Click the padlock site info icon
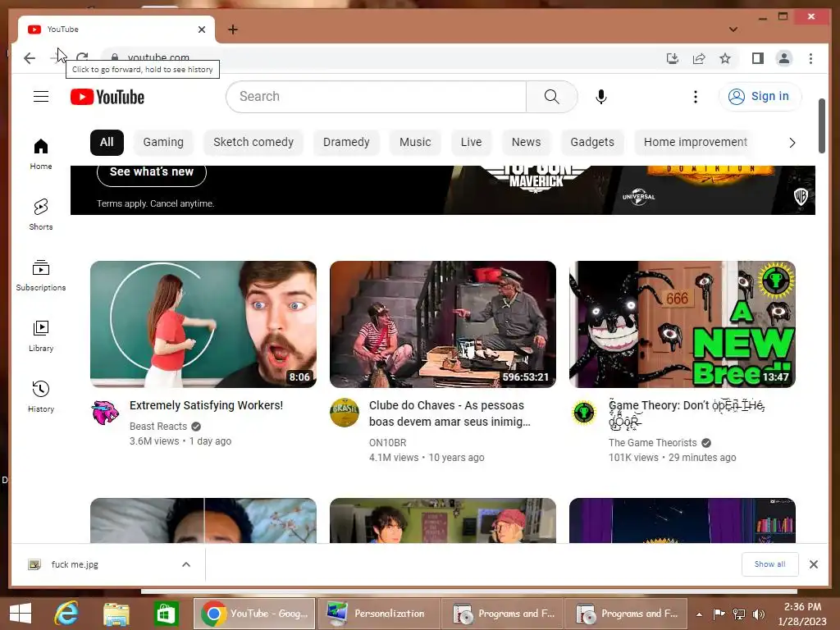Image resolution: width=840 pixels, height=630 pixels. point(115,58)
